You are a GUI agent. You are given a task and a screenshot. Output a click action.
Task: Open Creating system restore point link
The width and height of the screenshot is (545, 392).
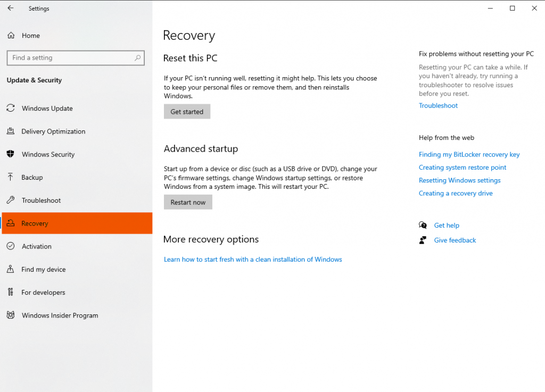click(463, 168)
